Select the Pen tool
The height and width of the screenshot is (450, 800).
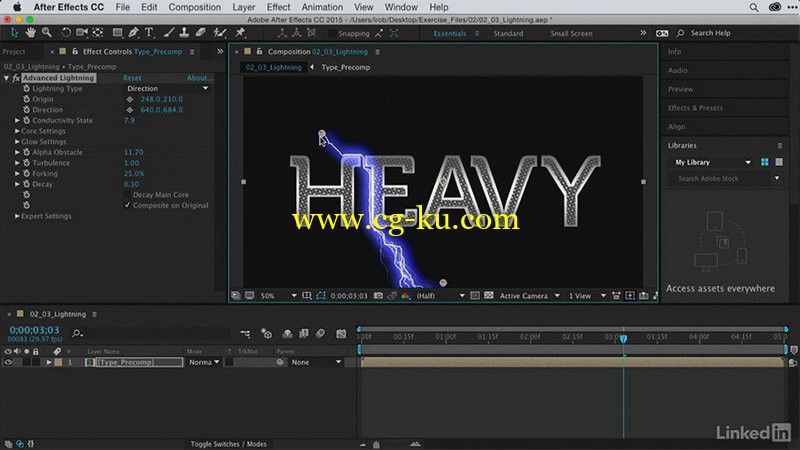(x=133, y=33)
